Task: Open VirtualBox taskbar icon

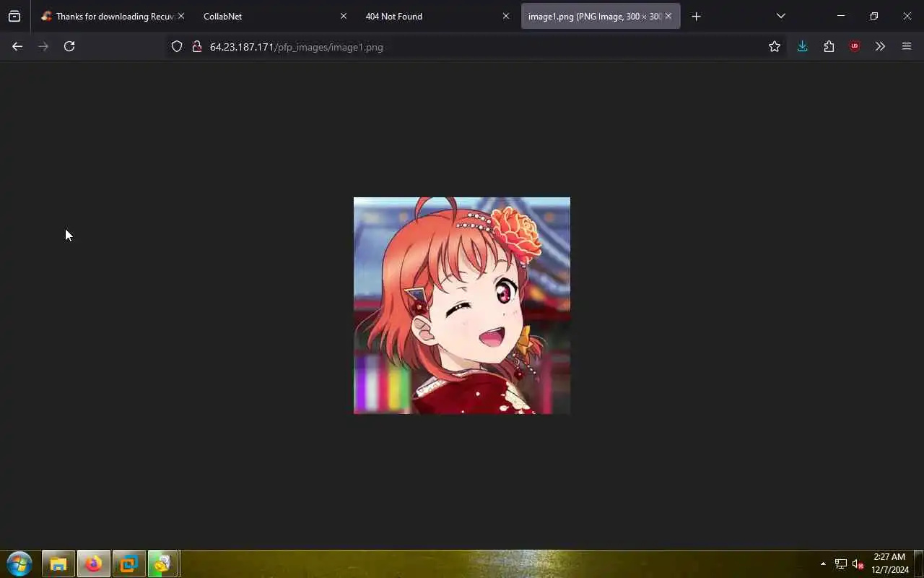Action: [x=129, y=564]
